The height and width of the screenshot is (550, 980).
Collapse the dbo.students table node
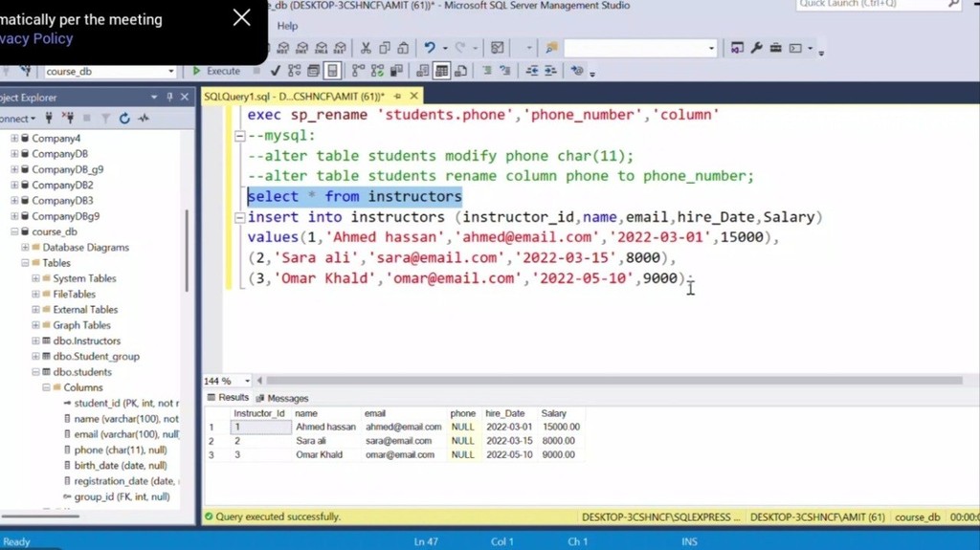coord(35,372)
